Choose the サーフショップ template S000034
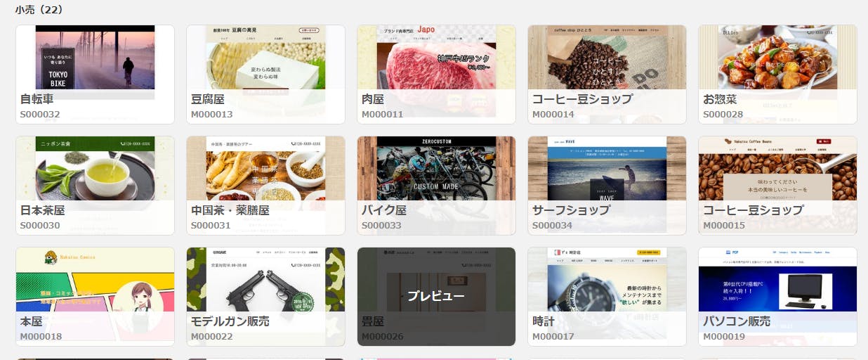The image size is (868, 360). (x=607, y=186)
